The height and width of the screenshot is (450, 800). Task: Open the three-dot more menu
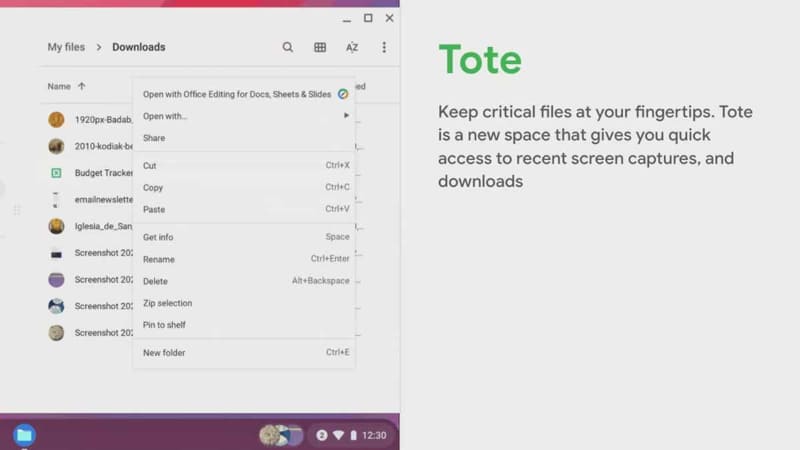(384, 47)
